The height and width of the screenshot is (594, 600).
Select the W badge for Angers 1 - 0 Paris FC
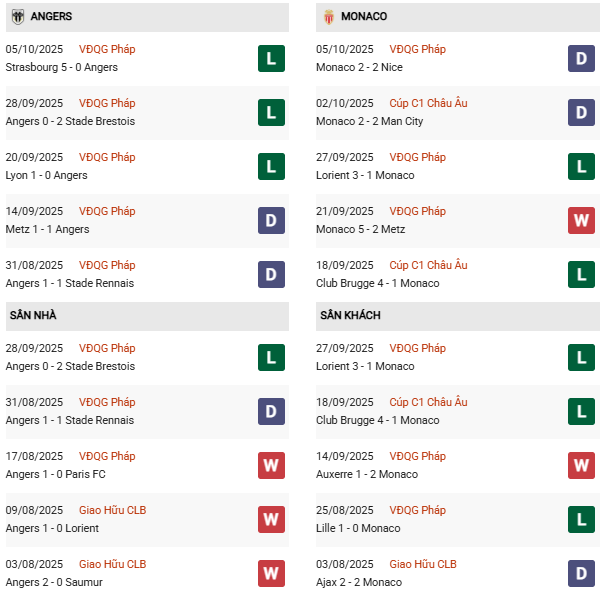coord(271,466)
